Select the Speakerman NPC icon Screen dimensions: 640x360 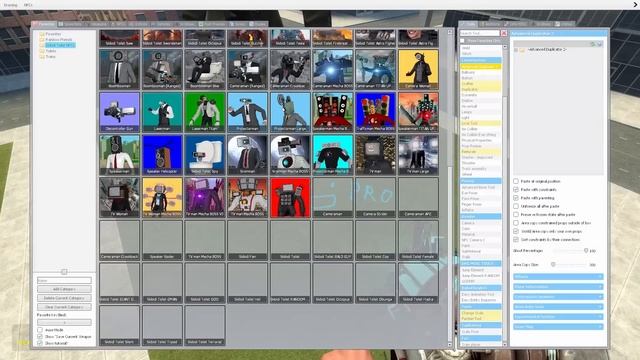pos(119,155)
